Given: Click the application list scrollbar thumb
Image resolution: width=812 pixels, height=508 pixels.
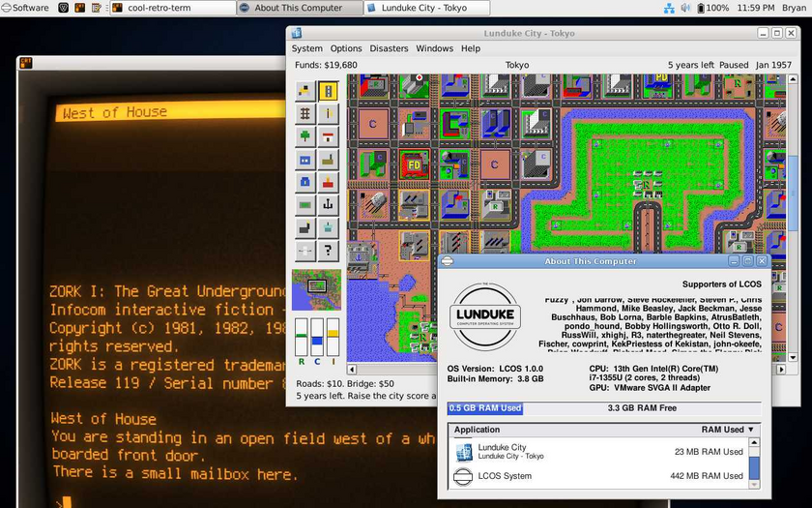Looking at the screenshot, I should coord(754,467).
